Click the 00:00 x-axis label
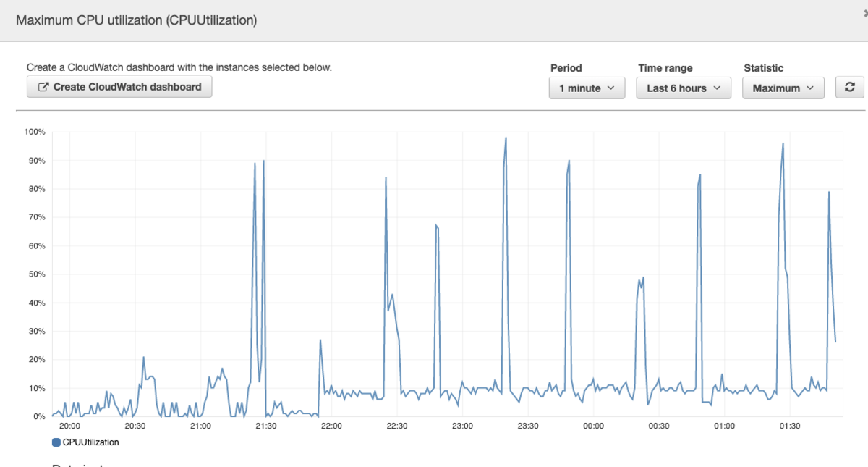 click(593, 426)
